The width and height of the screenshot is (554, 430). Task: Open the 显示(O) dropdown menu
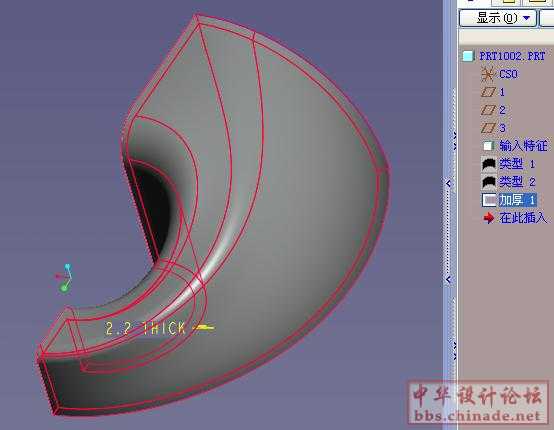pos(497,18)
